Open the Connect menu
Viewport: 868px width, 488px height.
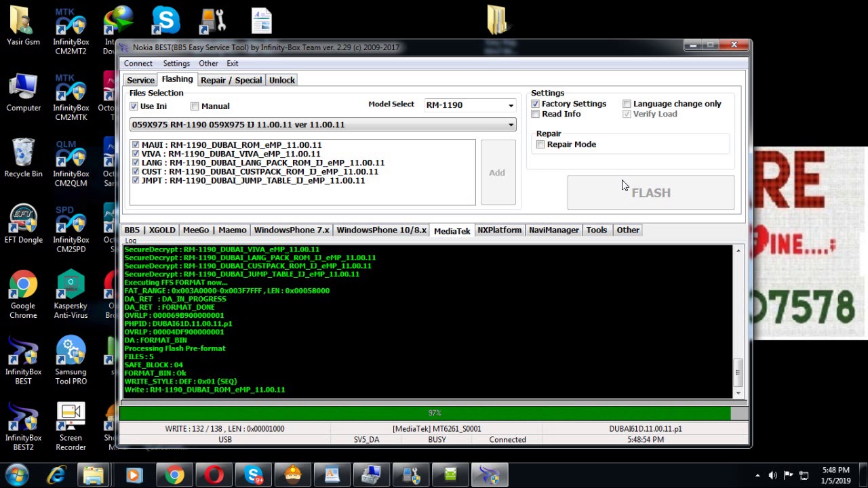(x=138, y=64)
